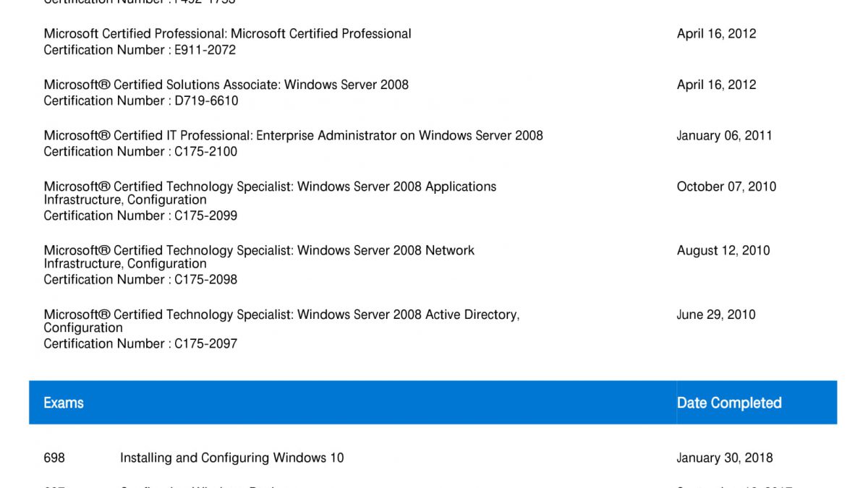The image size is (868, 488).
Task: Select the Windows Server 2008 Applications Infrastructure title
Action: (x=270, y=193)
